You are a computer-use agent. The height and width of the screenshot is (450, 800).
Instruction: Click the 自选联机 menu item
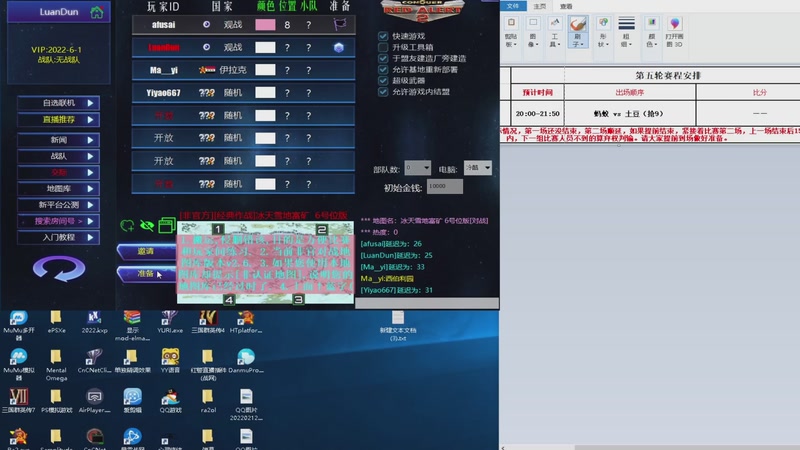(59, 103)
